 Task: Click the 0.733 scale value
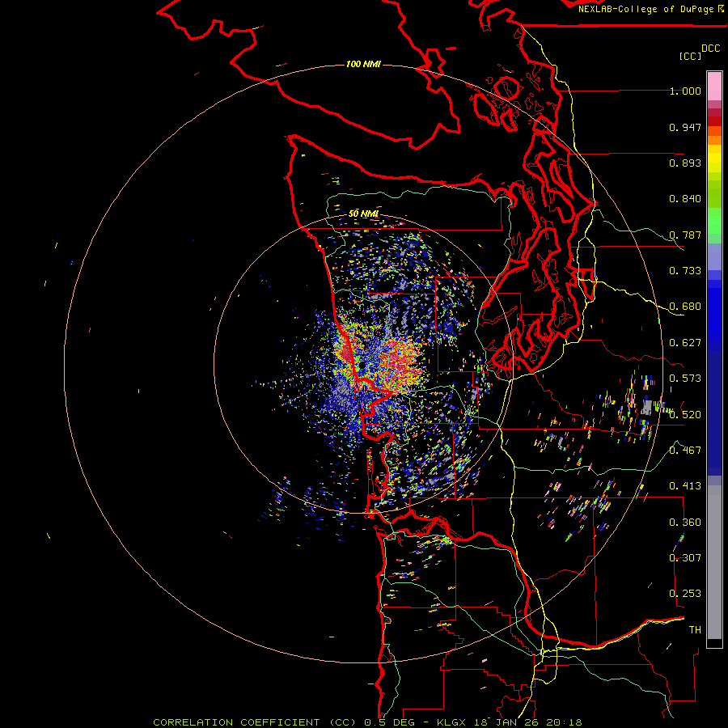tap(685, 271)
